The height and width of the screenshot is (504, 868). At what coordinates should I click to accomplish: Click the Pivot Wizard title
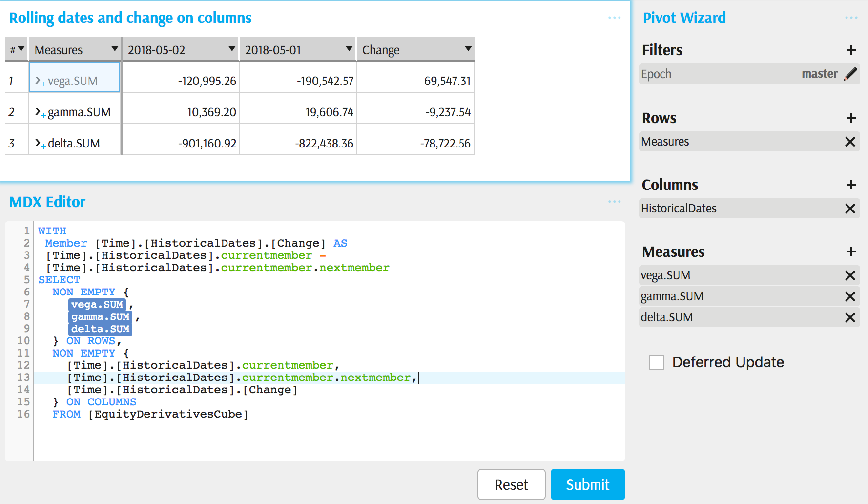click(x=684, y=18)
